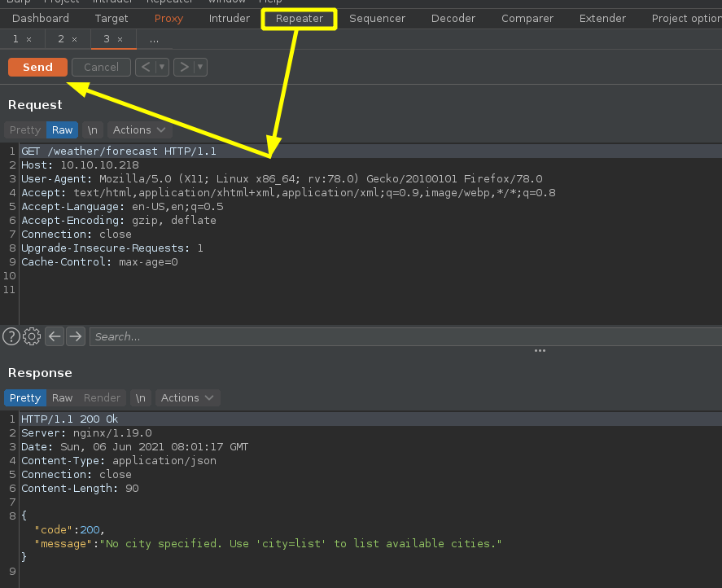Go forward to next request in history
Screen dimensions: 722x588
point(184,68)
